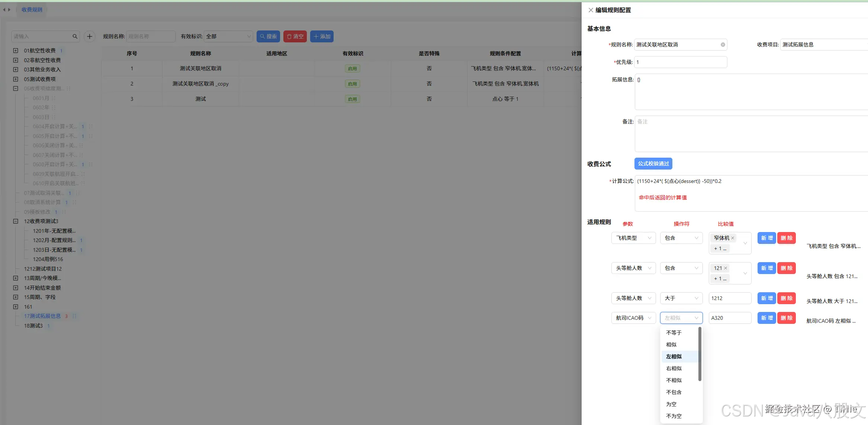Image resolution: width=868 pixels, height=425 pixels.
Task: Expand the 01航空性收费 tree node
Action: click(x=16, y=51)
